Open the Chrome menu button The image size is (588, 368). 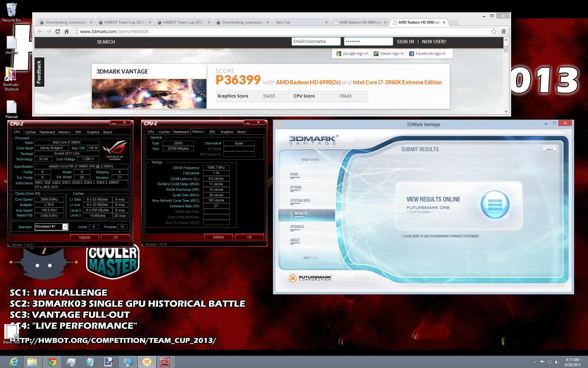tap(503, 31)
